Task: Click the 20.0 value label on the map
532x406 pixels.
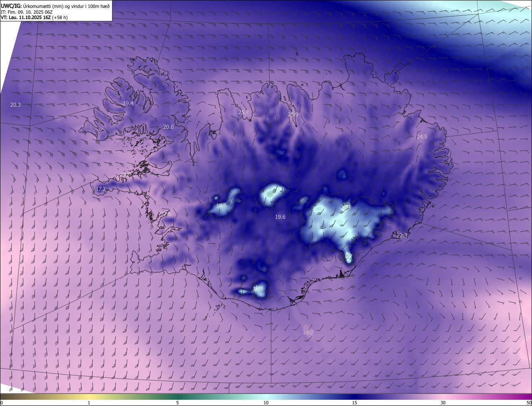Action: [168, 127]
